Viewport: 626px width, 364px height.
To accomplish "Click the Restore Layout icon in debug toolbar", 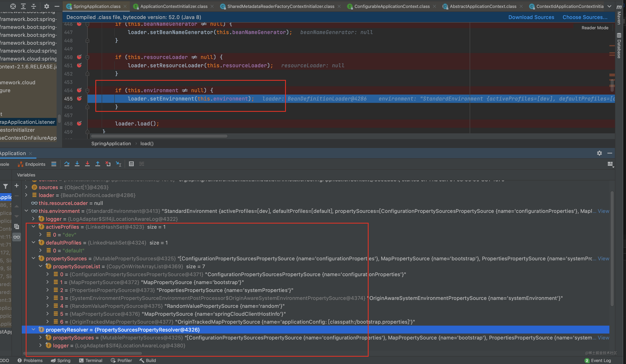I will (610, 164).
